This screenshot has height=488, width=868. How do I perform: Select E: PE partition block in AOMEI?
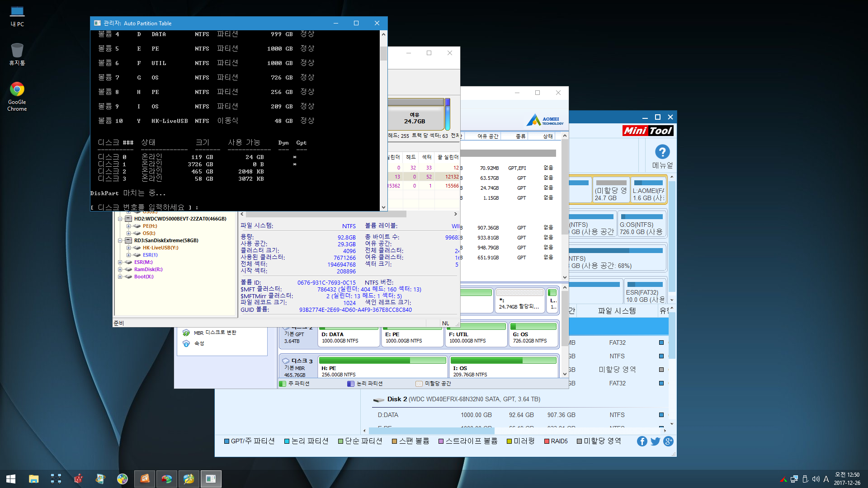[413, 334]
